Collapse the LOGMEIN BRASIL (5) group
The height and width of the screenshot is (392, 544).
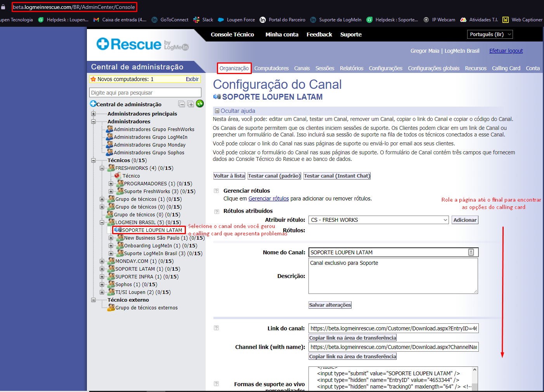[102, 222]
